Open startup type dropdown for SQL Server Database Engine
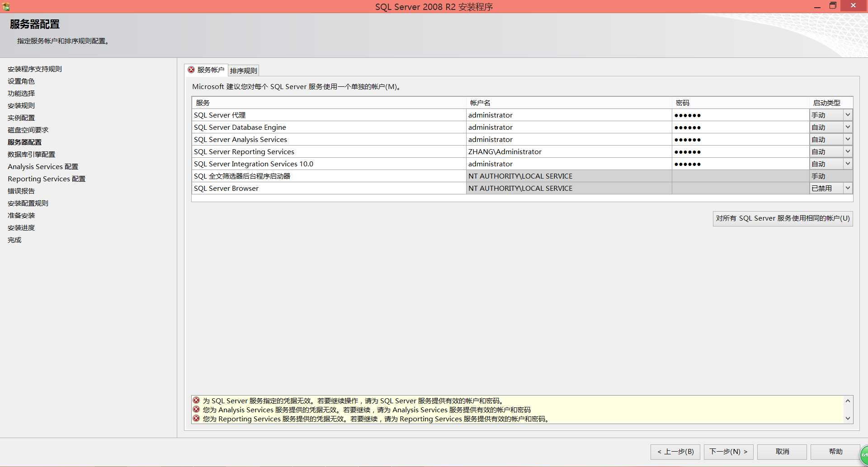The height and width of the screenshot is (467, 868). click(848, 127)
